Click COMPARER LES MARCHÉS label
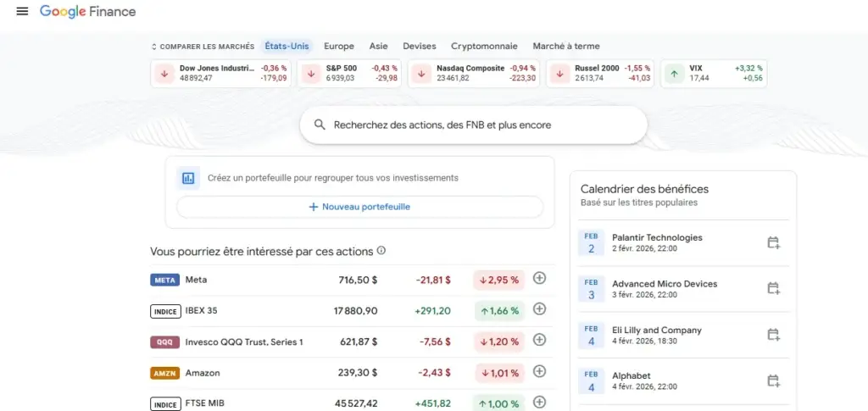 coord(207,47)
